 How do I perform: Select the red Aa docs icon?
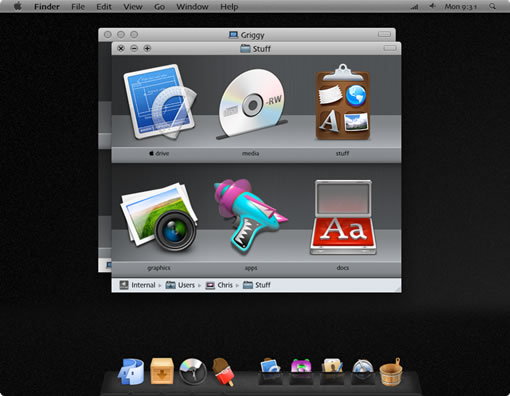(x=343, y=217)
